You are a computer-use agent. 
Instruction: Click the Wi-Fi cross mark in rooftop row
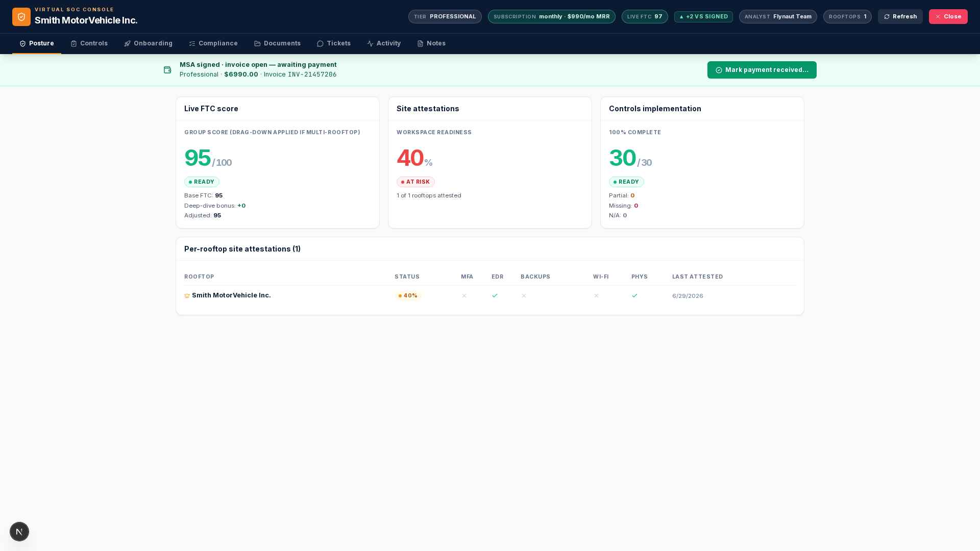coord(596,296)
